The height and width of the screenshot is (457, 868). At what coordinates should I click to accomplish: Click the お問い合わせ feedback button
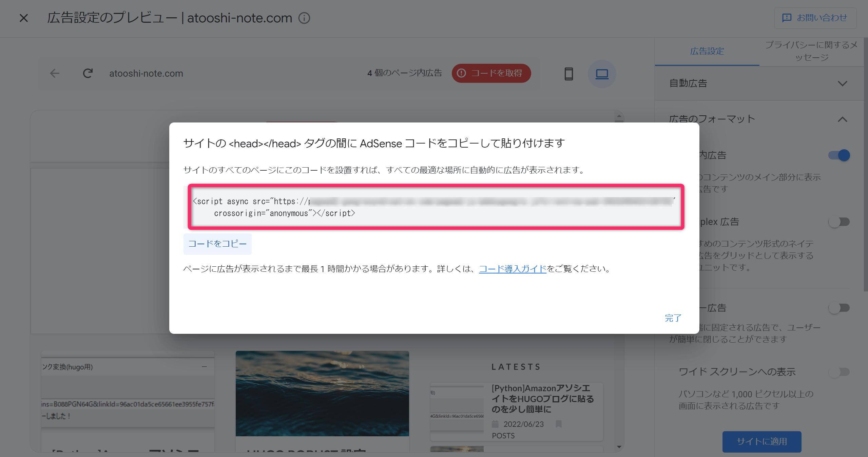815,18
